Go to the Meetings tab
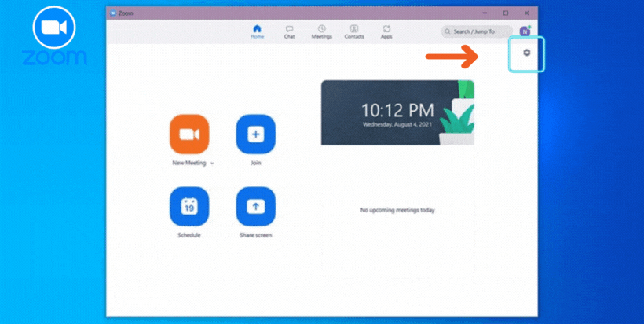644x324 pixels. tap(321, 31)
